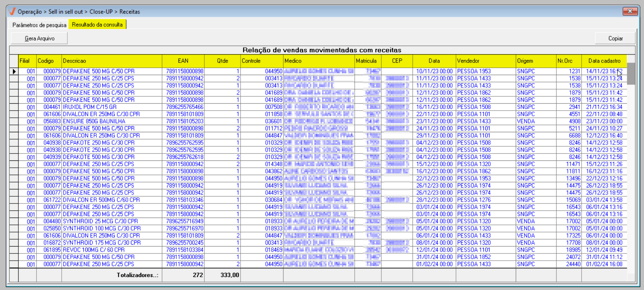
Task: Click the app logo icon in title bar
Action: point(12,11)
